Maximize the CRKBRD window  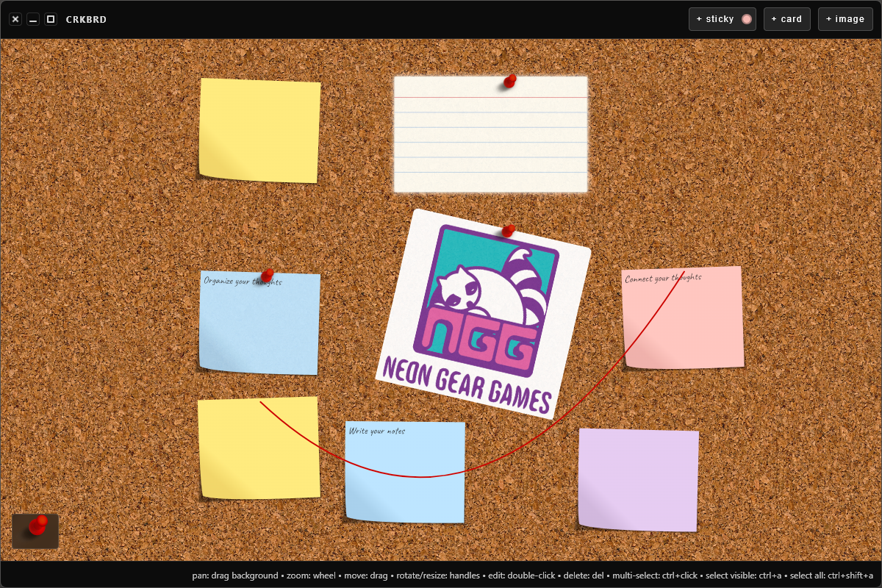coord(51,19)
